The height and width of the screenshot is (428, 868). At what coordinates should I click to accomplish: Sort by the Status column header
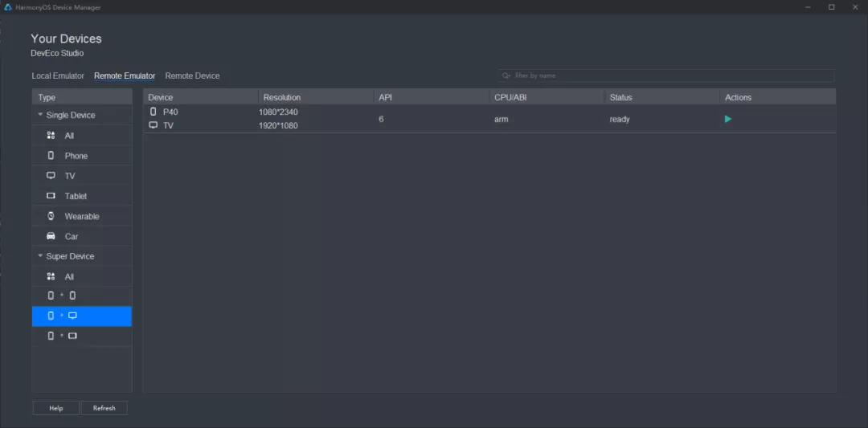click(662, 97)
